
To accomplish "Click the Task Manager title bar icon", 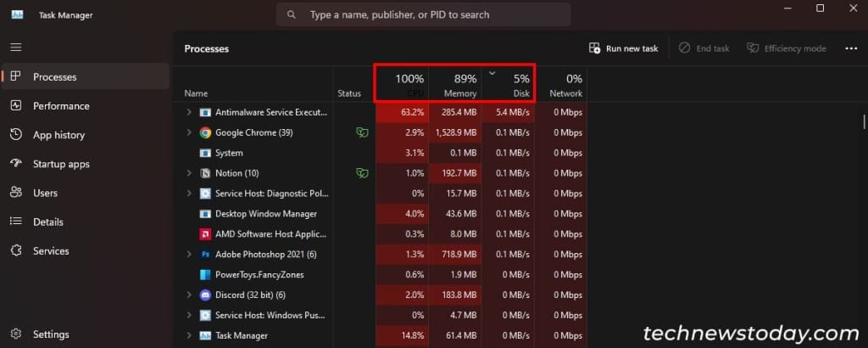I will point(17,15).
